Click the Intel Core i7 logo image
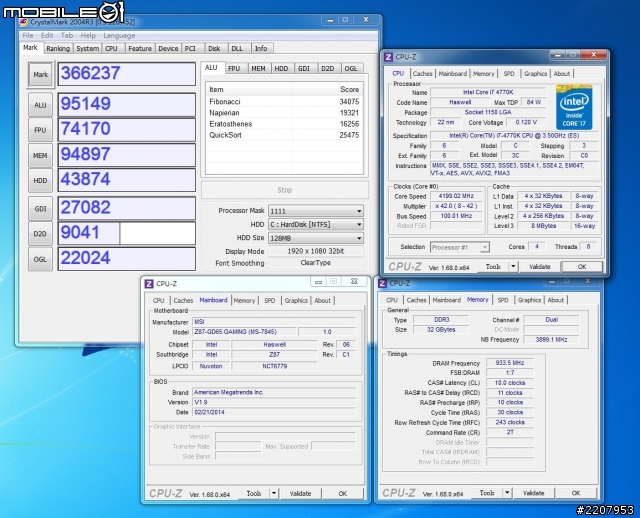The width and height of the screenshot is (640, 518). 574,107
